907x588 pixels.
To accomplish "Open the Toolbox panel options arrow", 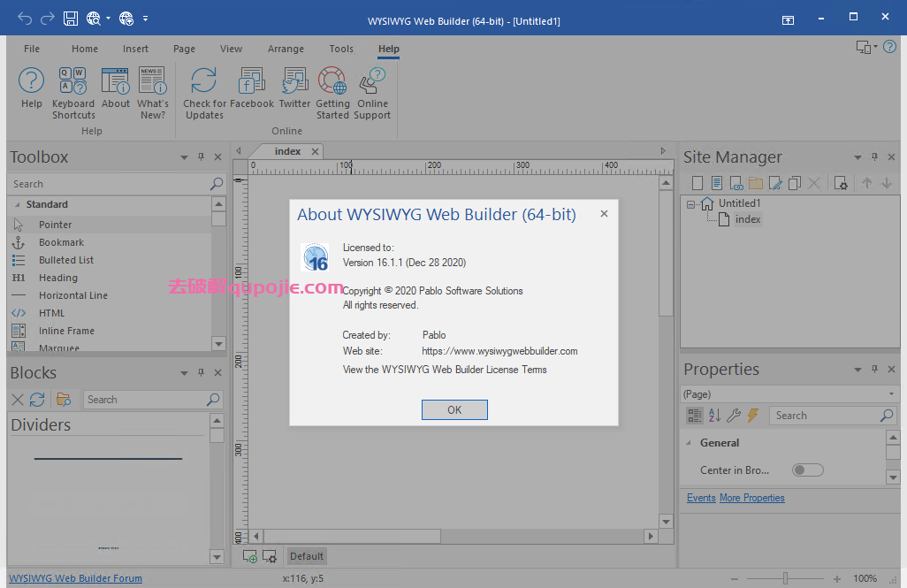I will pyautogui.click(x=184, y=157).
